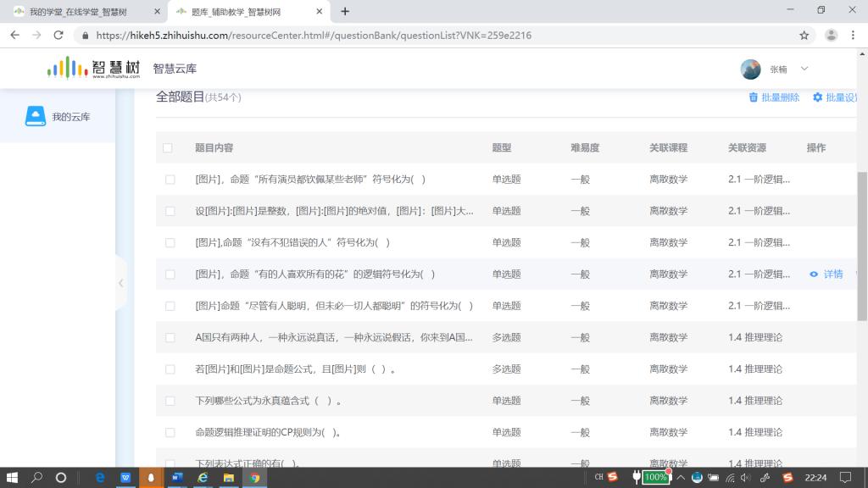Bookmark this page with the star icon

804,36
